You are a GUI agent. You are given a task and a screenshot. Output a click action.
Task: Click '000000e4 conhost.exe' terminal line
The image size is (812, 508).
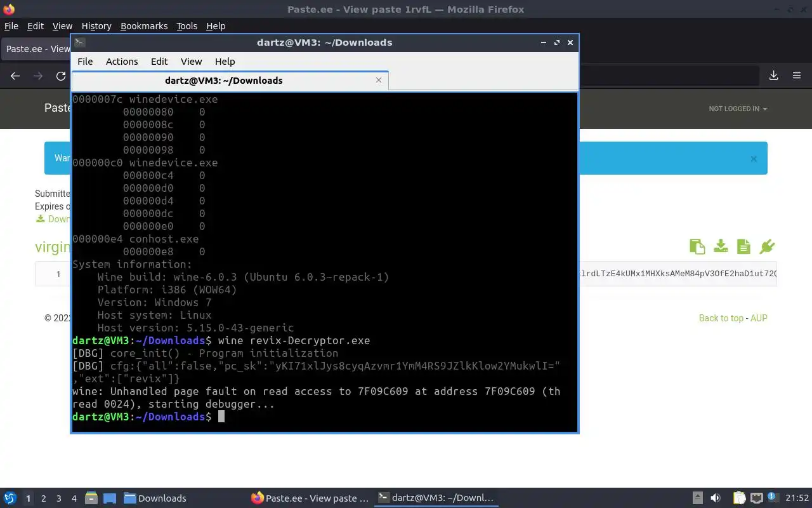[135, 239]
